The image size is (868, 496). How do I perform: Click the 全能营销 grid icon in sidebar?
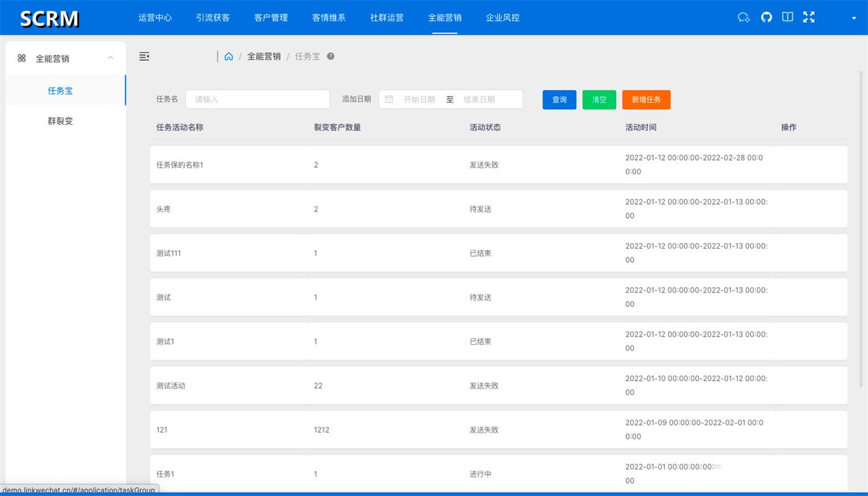point(22,58)
